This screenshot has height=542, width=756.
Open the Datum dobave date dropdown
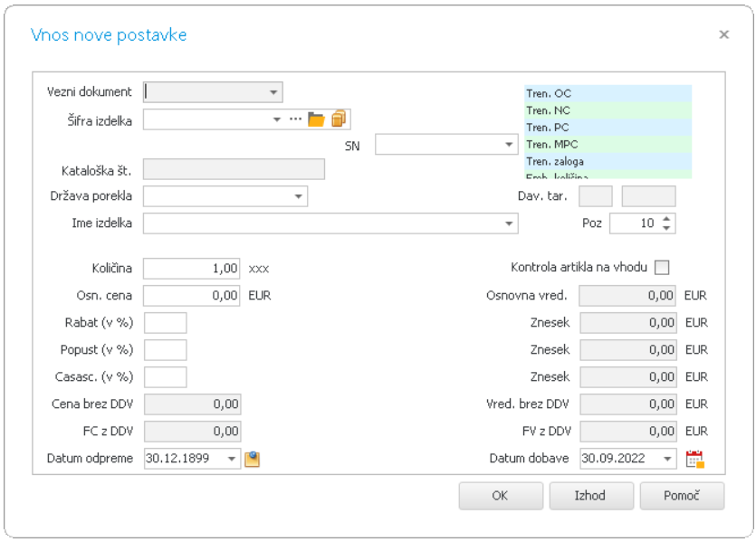click(667, 459)
